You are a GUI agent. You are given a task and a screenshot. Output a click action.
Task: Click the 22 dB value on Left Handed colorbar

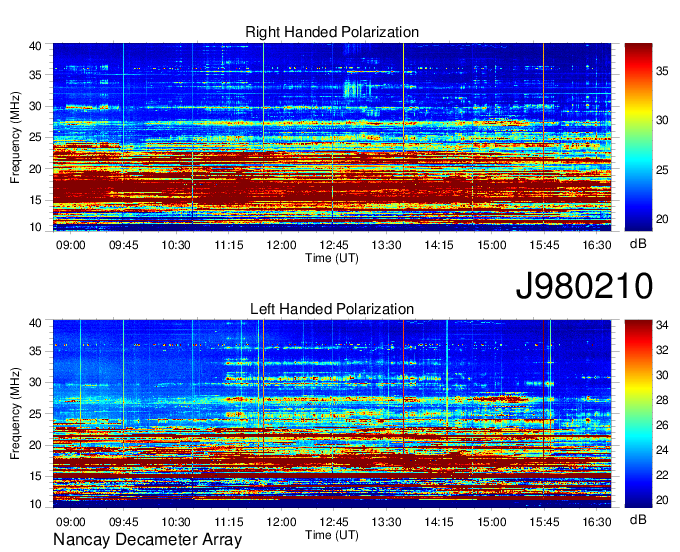[x=662, y=475]
